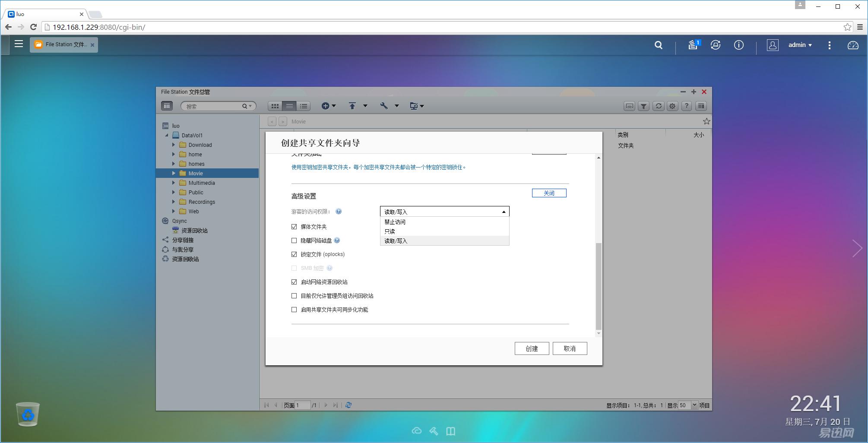
Task: Open event notifications info icon
Action: click(739, 45)
